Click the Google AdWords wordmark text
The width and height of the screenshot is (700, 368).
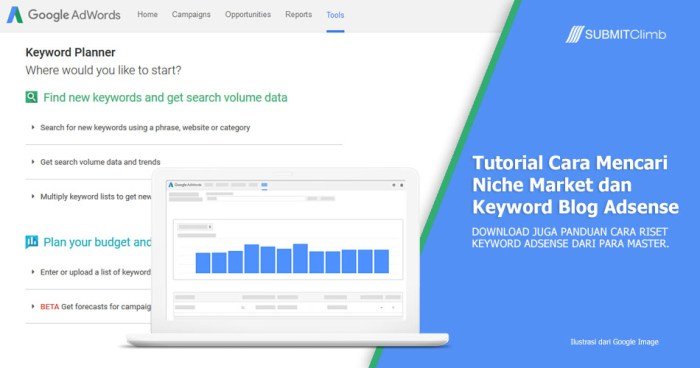click(x=74, y=15)
